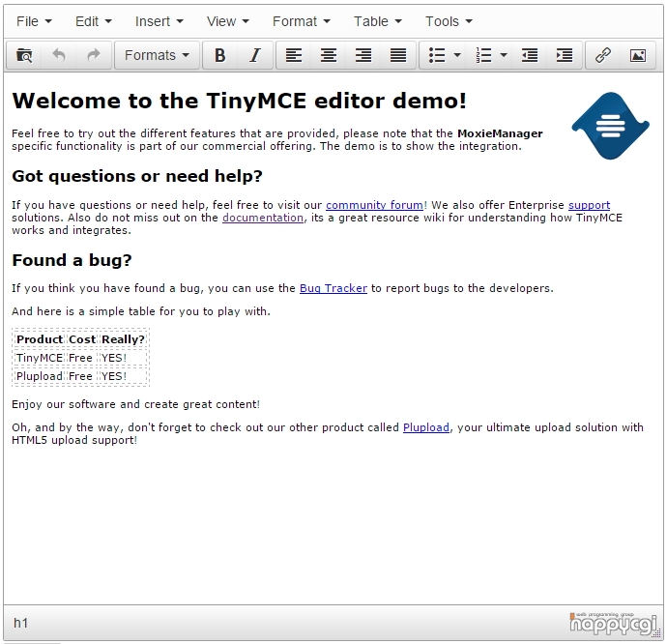Insert or edit a link
The height and width of the screenshot is (644, 667).
tap(603, 55)
